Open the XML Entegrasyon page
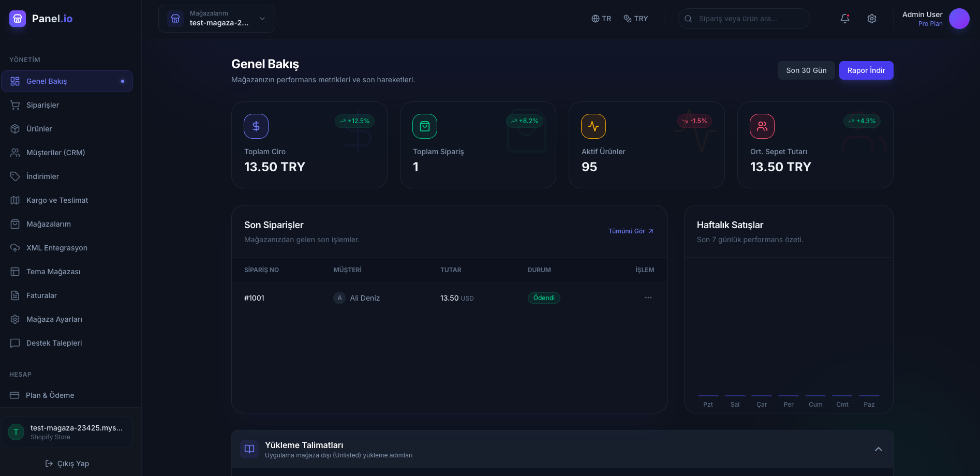The width and height of the screenshot is (980, 476). 57,247
